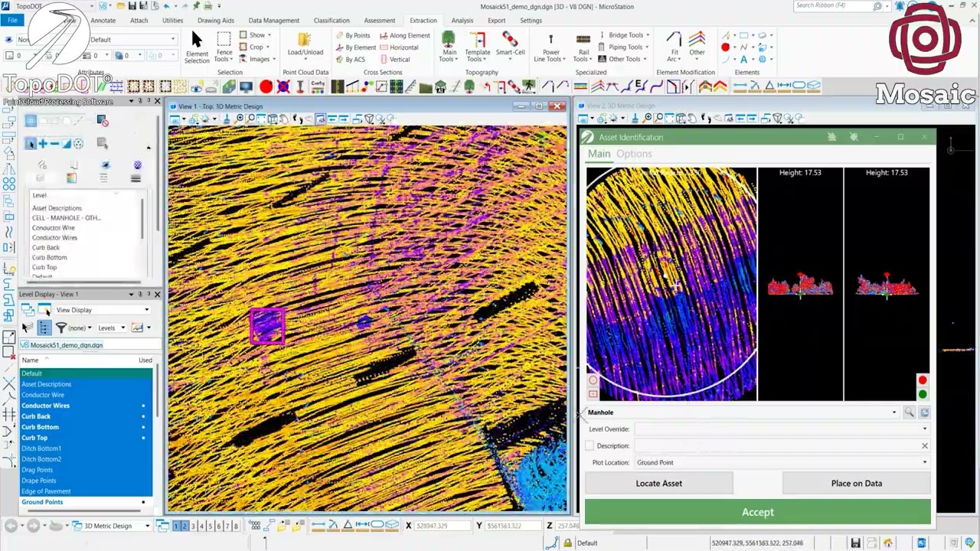
Task: Toggle view 1 button in view groups bar
Action: coord(176,526)
